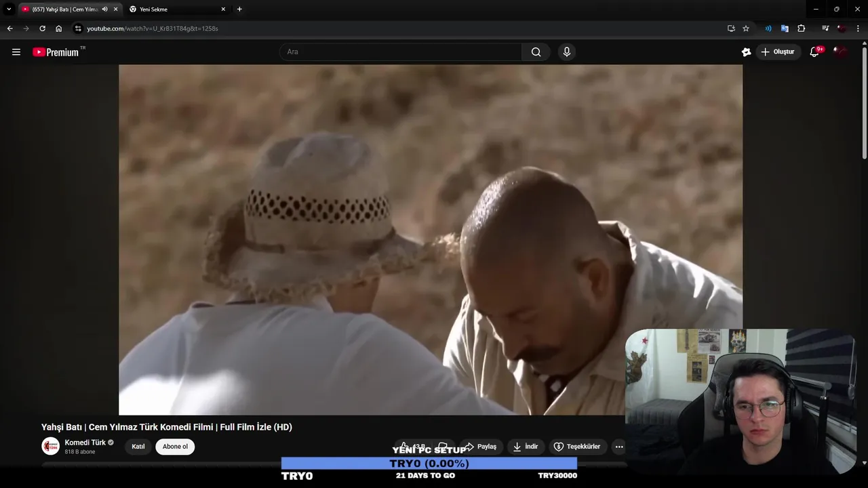
Task: Switch to the Yeni Sekme tab
Action: [178, 9]
